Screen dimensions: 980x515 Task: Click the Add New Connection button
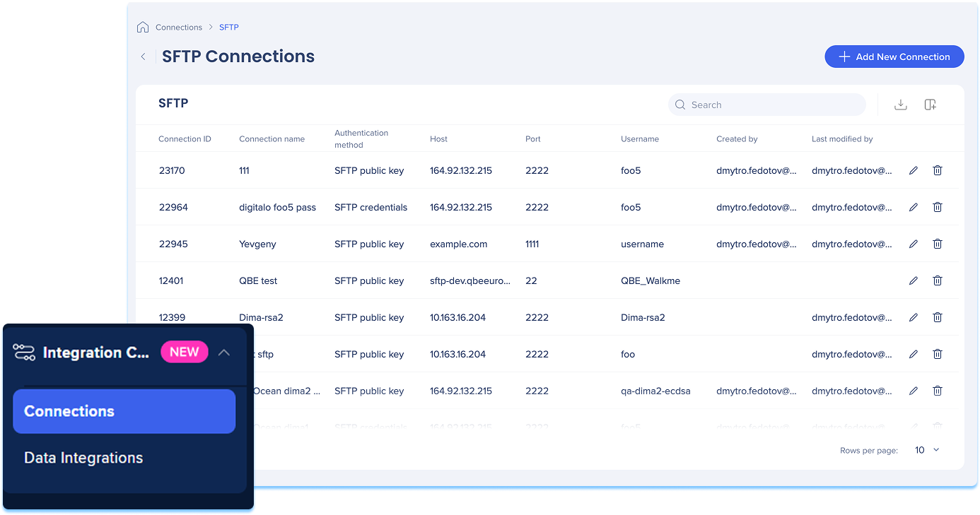coord(894,57)
